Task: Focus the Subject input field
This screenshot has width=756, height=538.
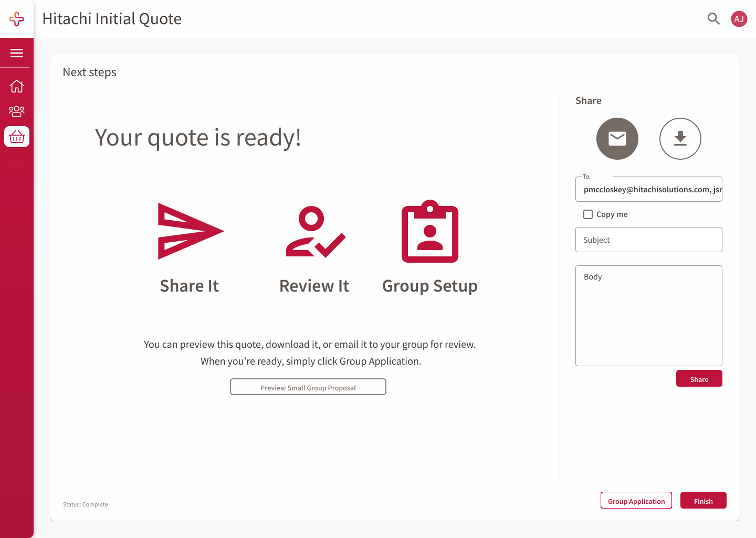Action: click(x=649, y=240)
